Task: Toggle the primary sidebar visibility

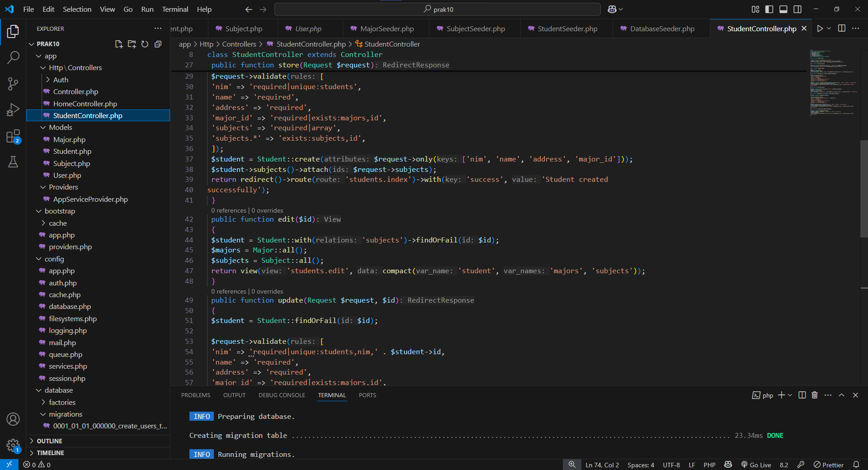Action: (769, 9)
